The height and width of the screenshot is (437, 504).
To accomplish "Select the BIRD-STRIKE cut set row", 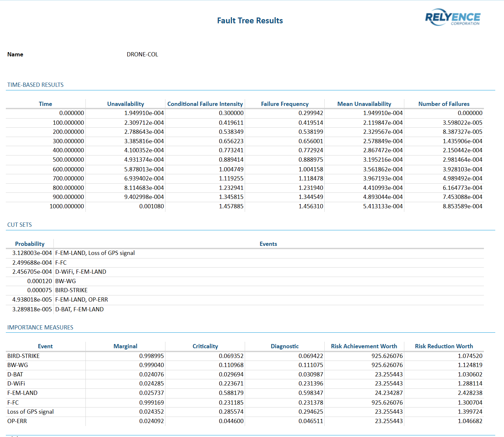I will coord(71,290).
